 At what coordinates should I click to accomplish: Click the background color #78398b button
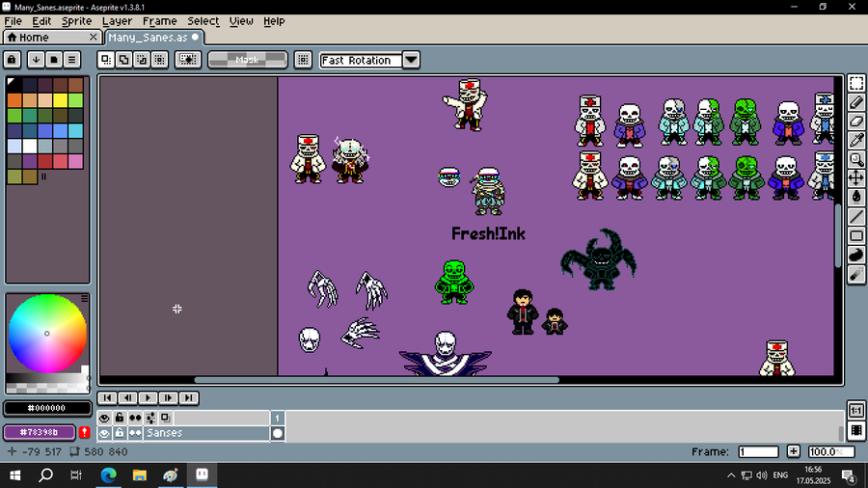pos(40,432)
